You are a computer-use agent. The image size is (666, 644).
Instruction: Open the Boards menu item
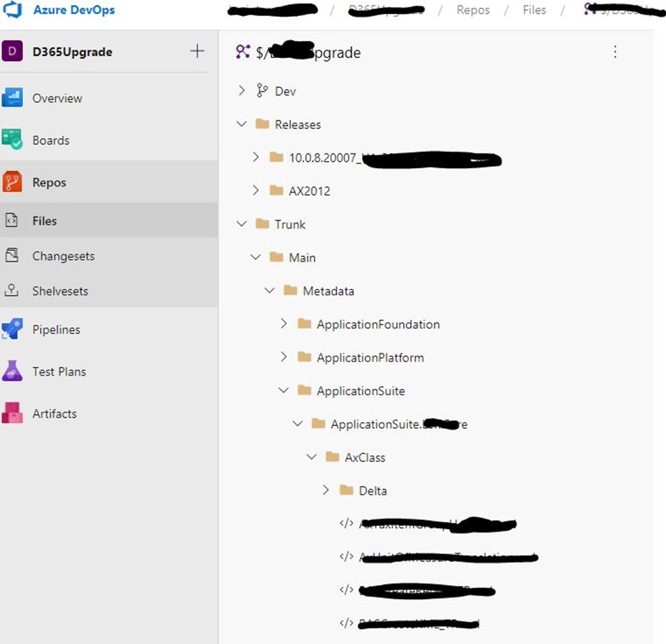click(x=51, y=140)
